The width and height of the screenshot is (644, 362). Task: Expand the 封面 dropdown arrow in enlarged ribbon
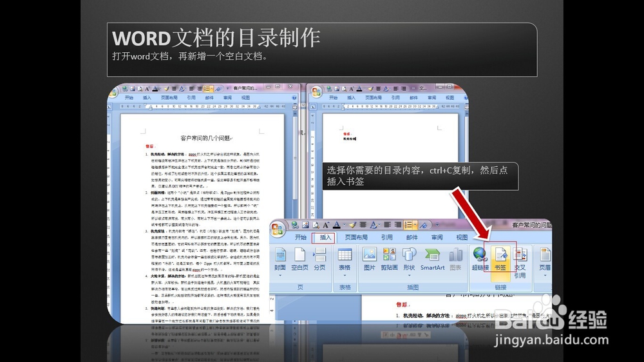click(280, 275)
